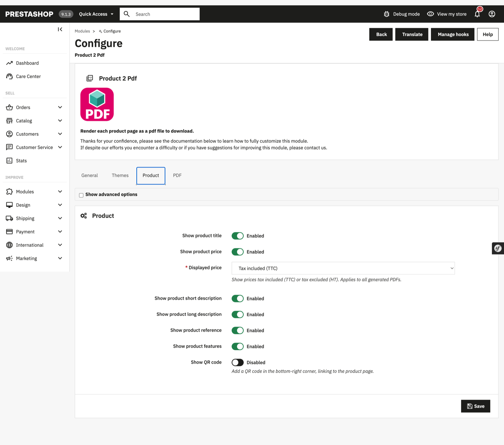Expand the Marketing submenu chevron
This screenshot has height=445, width=504.
pyautogui.click(x=60, y=258)
